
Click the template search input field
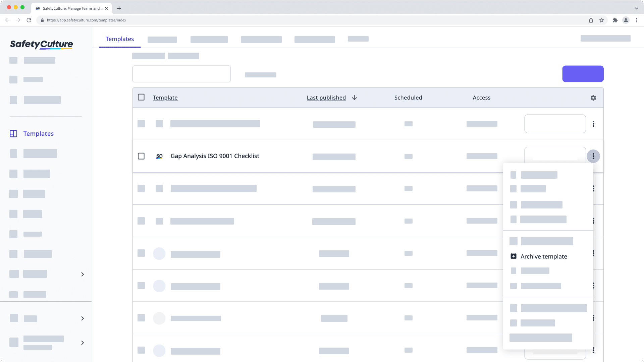[181, 74]
